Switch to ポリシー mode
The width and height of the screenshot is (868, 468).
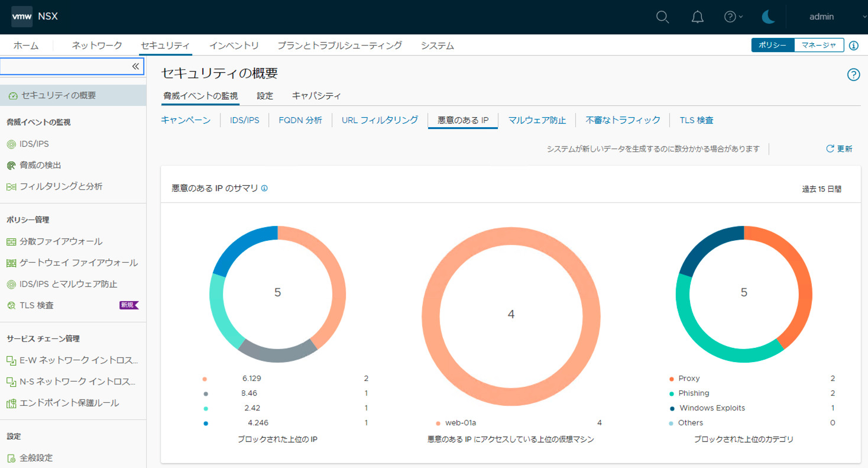tap(772, 46)
